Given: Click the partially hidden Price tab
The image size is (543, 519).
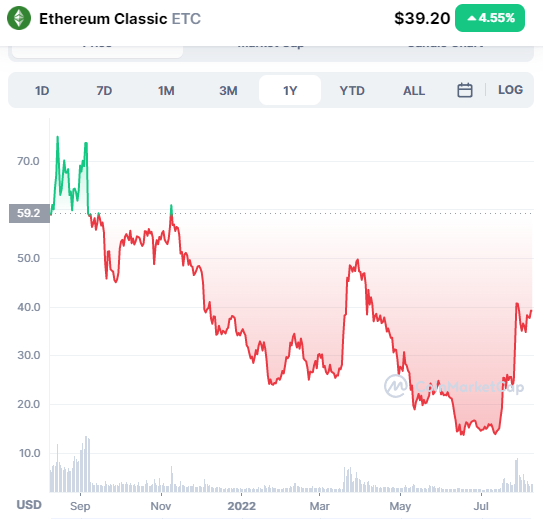Looking at the screenshot, I should [97, 52].
